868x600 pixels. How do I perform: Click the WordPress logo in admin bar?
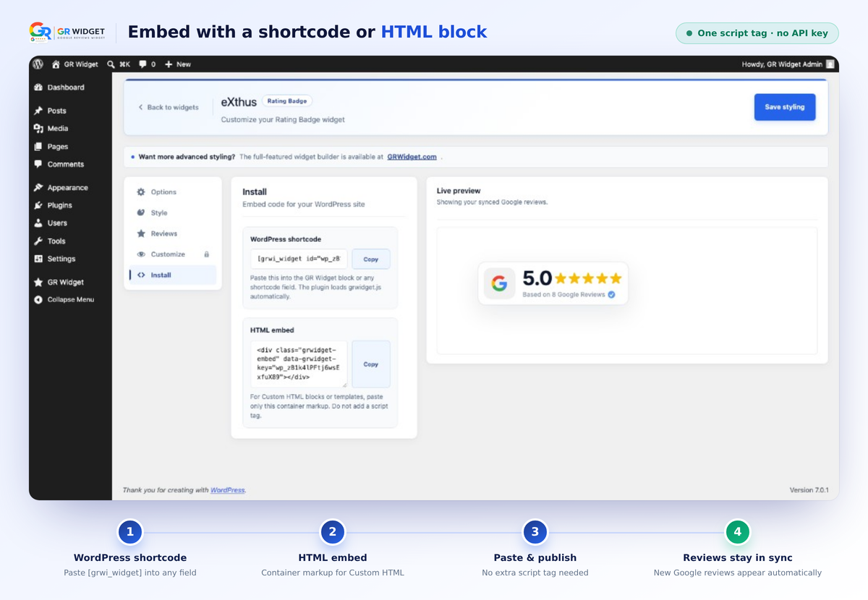tap(38, 64)
